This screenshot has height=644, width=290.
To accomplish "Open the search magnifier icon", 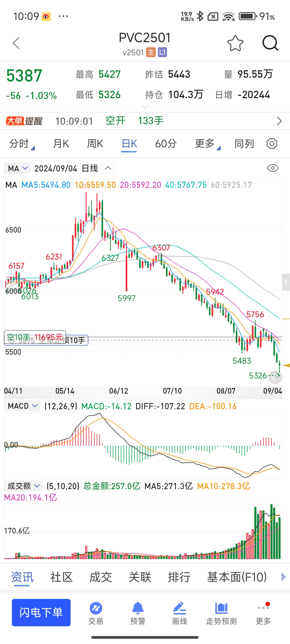I will [270, 43].
